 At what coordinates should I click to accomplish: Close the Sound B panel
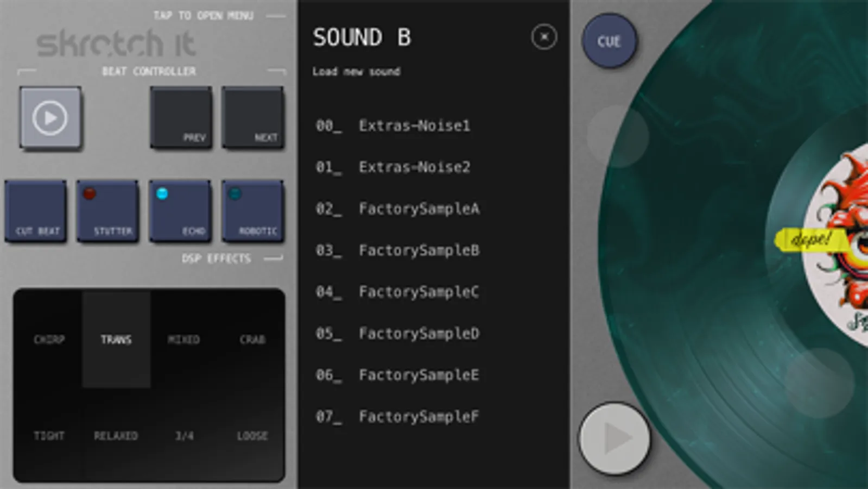pyautogui.click(x=544, y=37)
